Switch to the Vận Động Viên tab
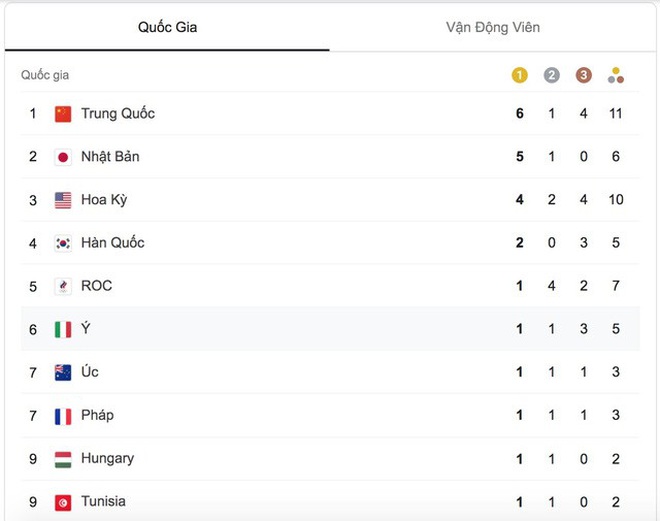This screenshot has height=521, width=660. (493, 27)
